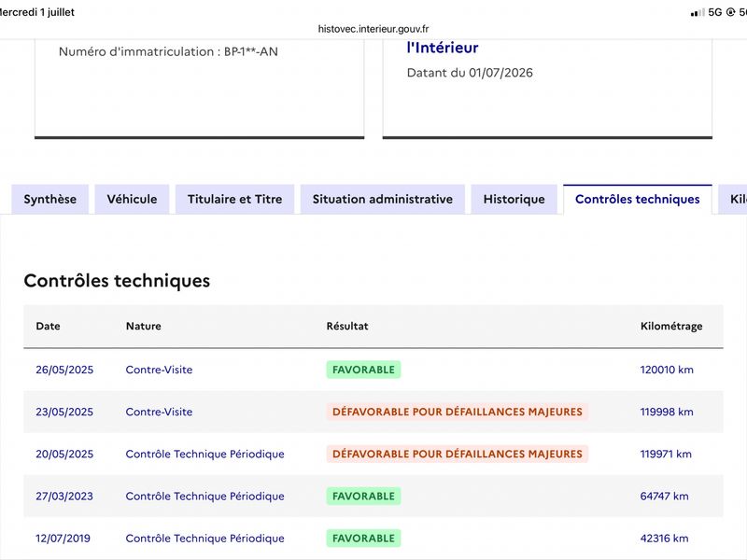Switch to the Véhicule tab
The height and width of the screenshot is (560, 747).
[132, 199]
